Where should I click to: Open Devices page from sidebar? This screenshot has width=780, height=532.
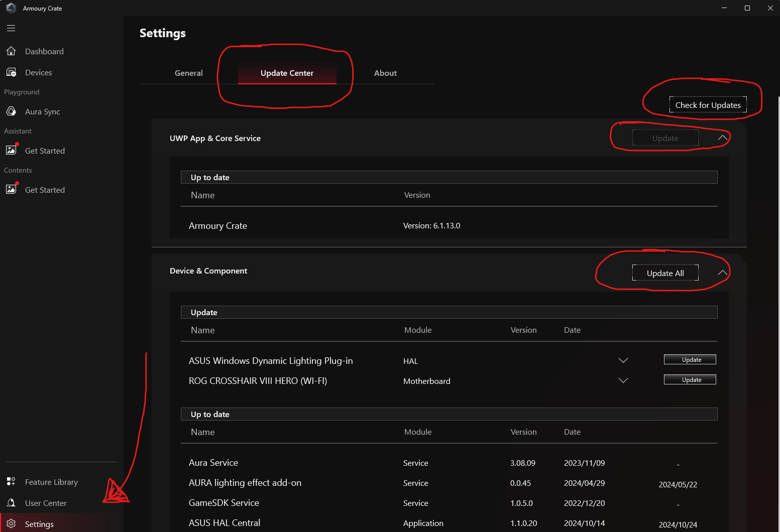tap(39, 72)
